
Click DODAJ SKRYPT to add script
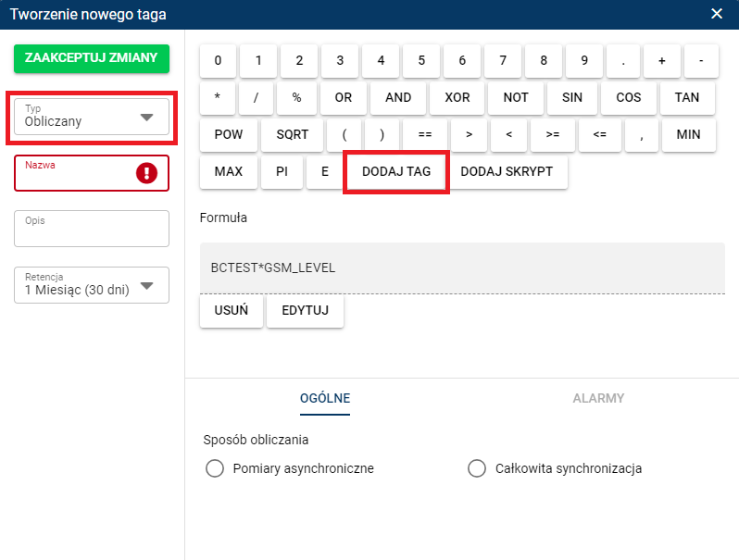(x=507, y=172)
